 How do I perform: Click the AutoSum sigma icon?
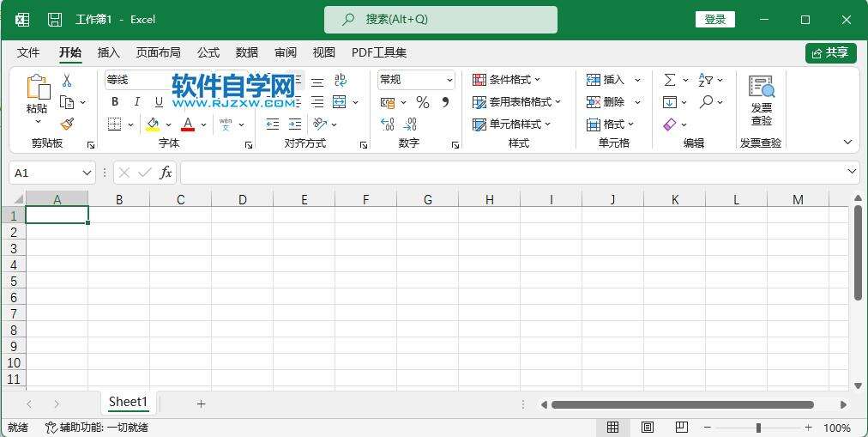pyautogui.click(x=670, y=81)
